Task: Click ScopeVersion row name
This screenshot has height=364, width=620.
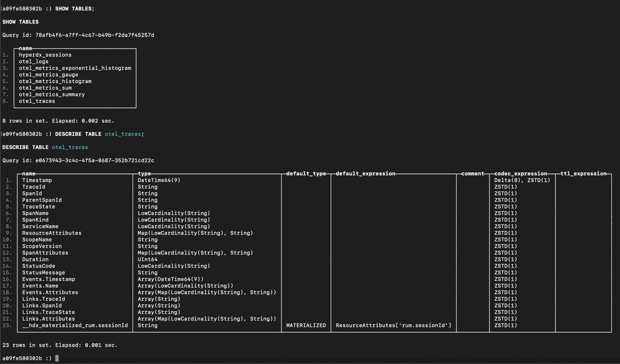Action: [42, 246]
